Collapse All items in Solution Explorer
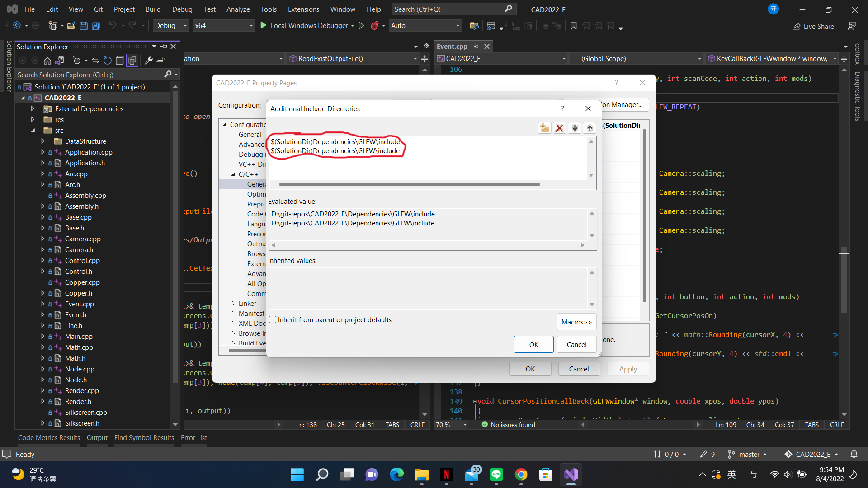This screenshot has width=868, height=488. pos(120,60)
